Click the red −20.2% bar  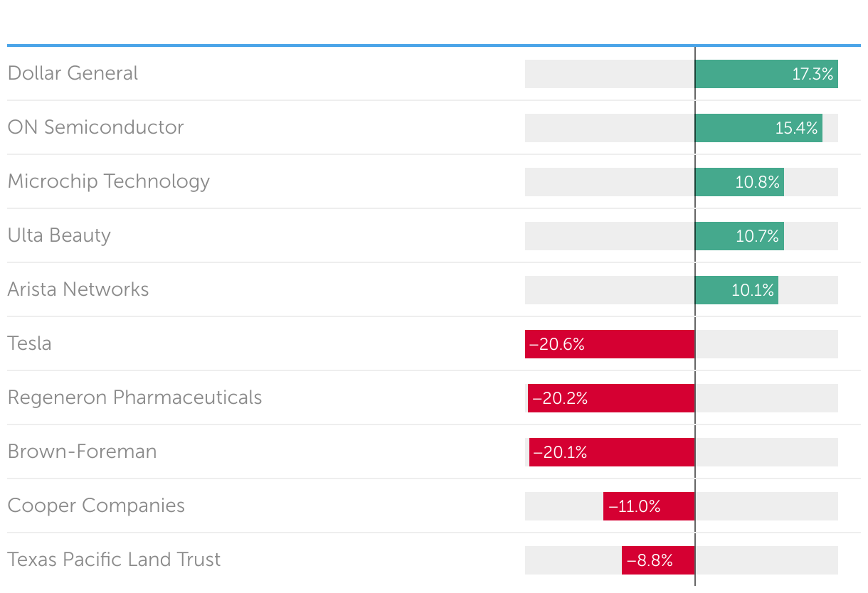[611, 398]
